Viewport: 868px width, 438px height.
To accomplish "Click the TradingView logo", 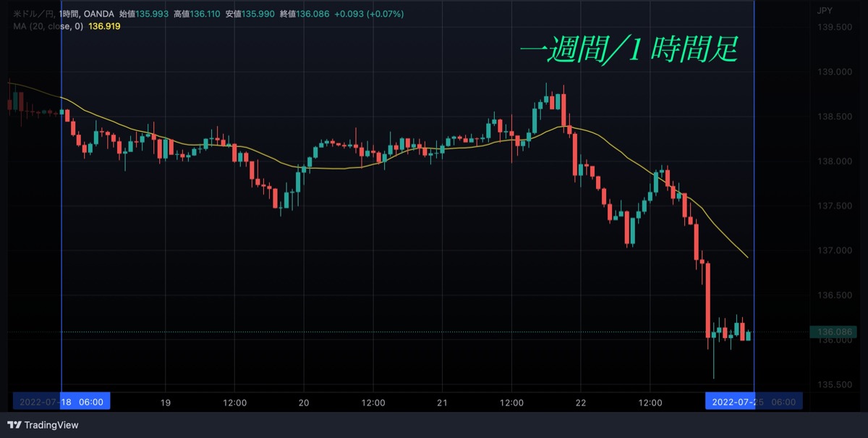I will click(43, 425).
